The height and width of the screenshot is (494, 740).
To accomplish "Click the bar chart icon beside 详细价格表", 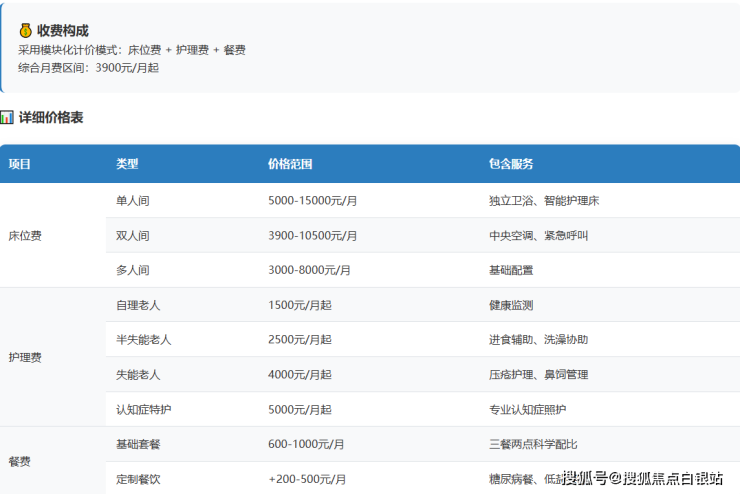I will 7,118.
